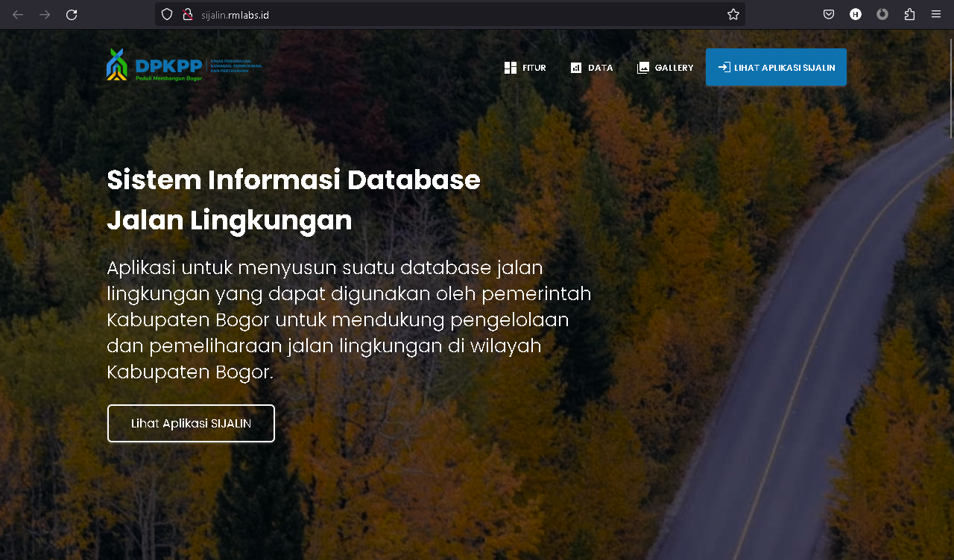Show site security lock info
This screenshot has width=954, height=560.
(188, 14)
